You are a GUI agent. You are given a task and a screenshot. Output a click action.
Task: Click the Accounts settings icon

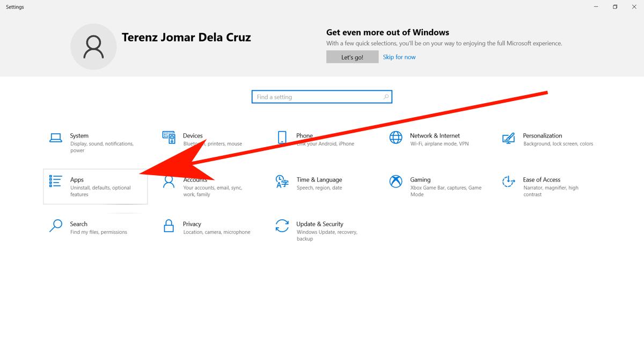pos(169,182)
